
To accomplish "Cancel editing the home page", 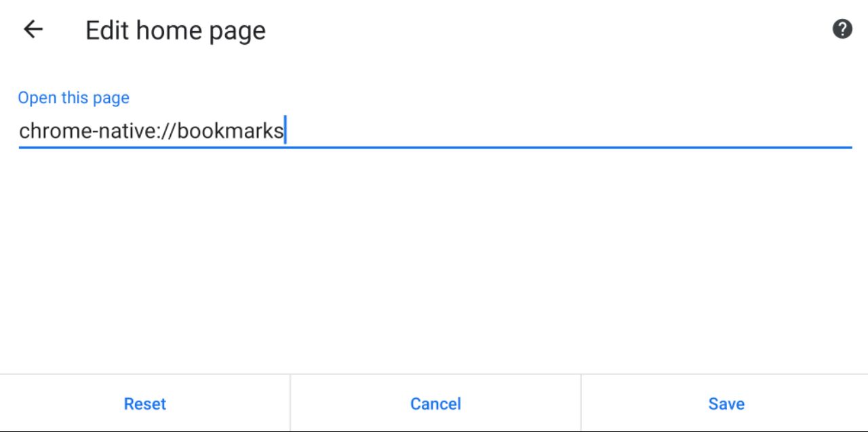I will pos(435,404).
